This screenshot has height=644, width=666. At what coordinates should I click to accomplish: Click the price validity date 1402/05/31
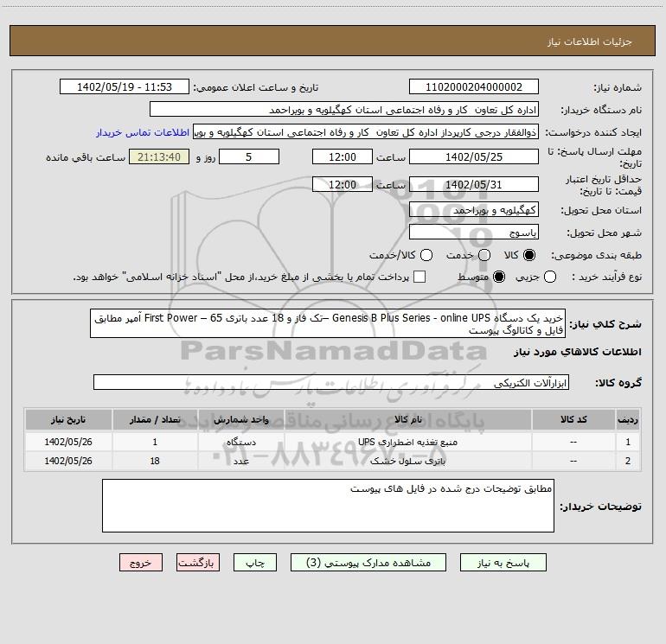click(x=474, y=184)
